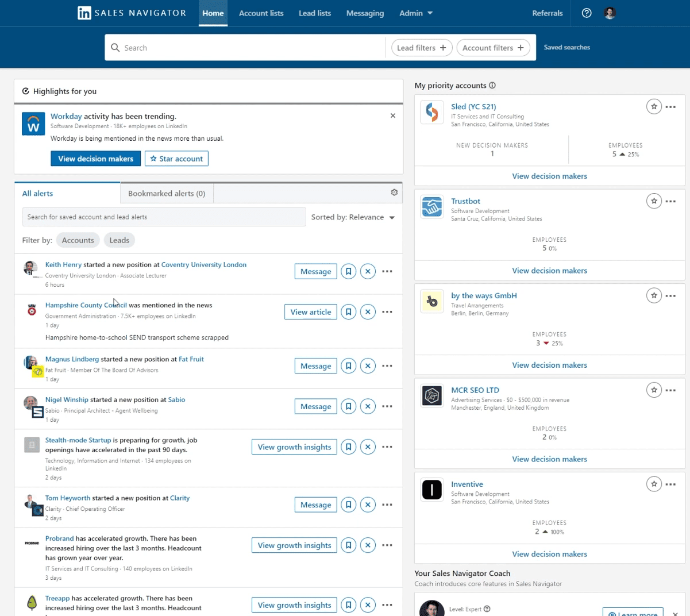Click View decision makers for Workday
This screenshot has height=616, width=690.
point(95,159)
